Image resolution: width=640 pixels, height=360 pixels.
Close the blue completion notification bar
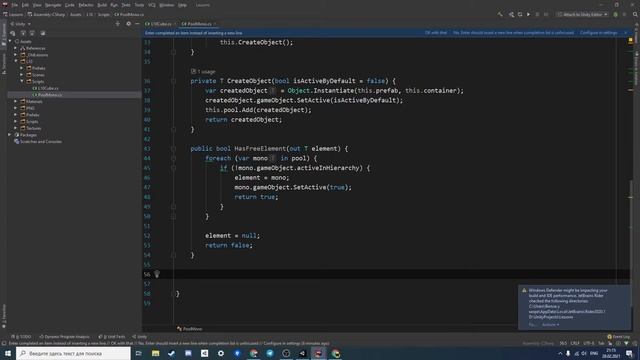coord(626,33)
